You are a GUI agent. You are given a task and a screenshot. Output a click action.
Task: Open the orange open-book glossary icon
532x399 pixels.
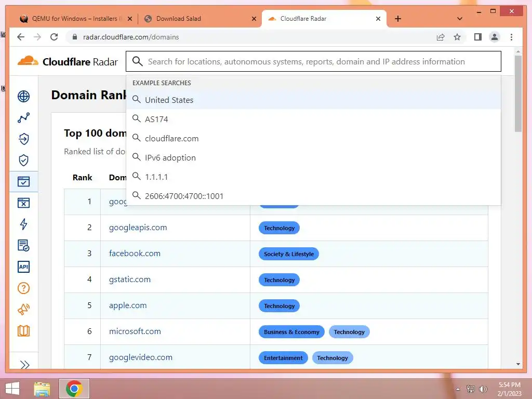click(23, 331)
